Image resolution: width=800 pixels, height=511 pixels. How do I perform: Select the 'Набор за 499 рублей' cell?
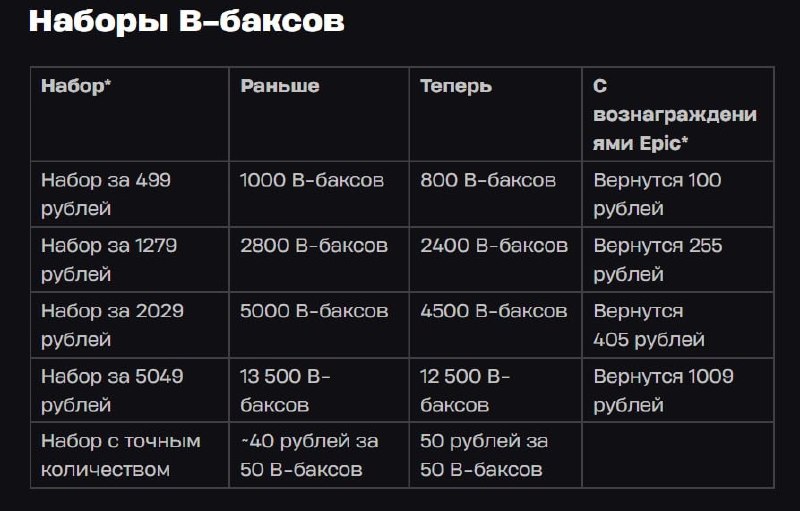pos(106,194)
